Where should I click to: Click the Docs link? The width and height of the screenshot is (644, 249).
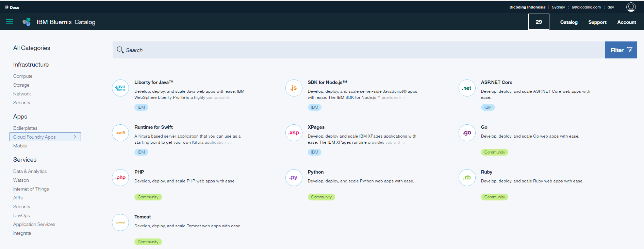[x=12, y=7]
